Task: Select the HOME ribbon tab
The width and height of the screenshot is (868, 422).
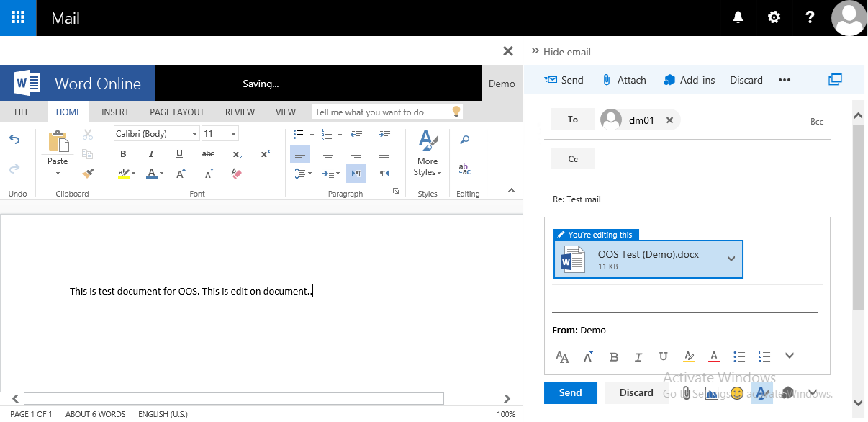Action: tap(68, 112)
